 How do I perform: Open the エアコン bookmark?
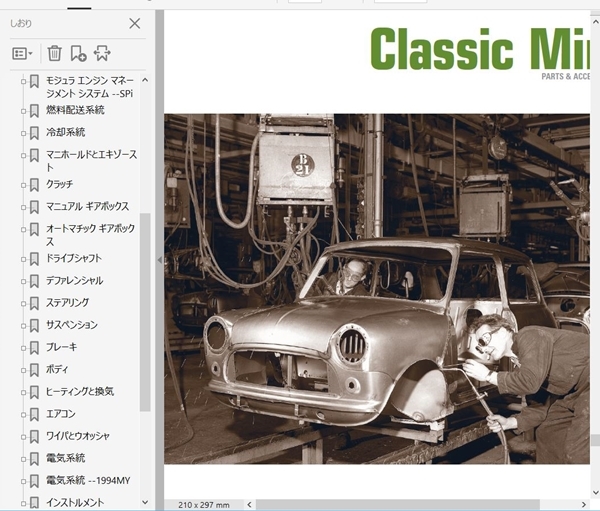pos(61,414)
